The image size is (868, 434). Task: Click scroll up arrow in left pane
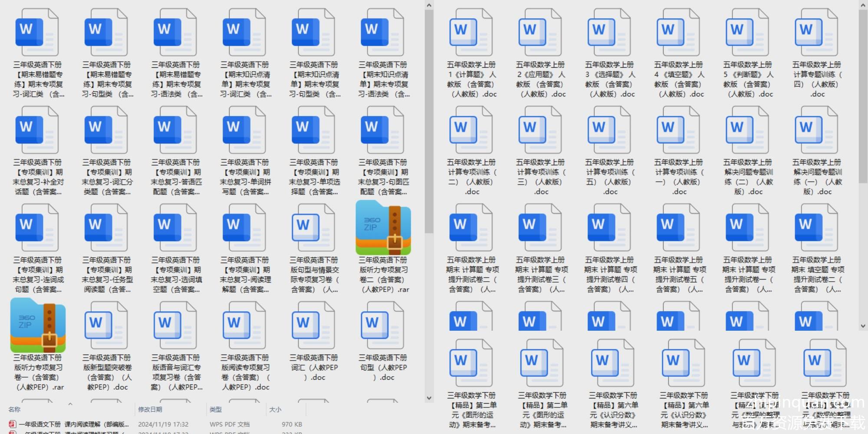429,5
